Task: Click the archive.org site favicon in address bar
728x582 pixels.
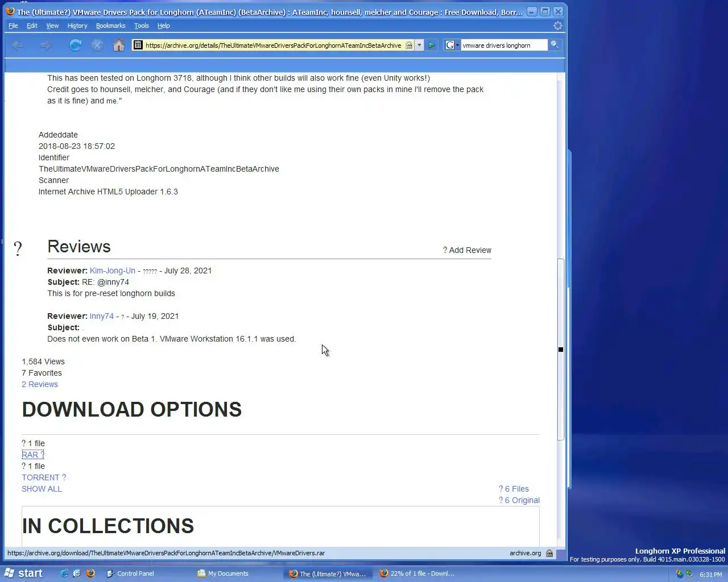Action: [x=138, y=45]
